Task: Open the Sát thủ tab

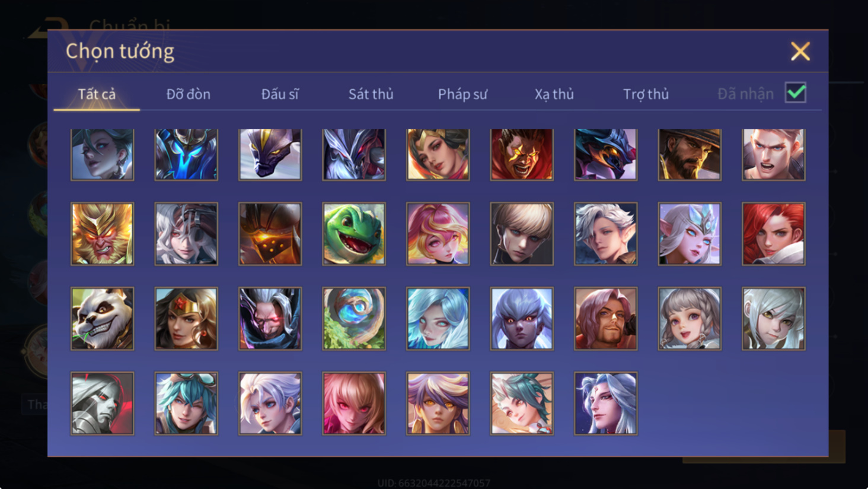Action: pos(371,94)
